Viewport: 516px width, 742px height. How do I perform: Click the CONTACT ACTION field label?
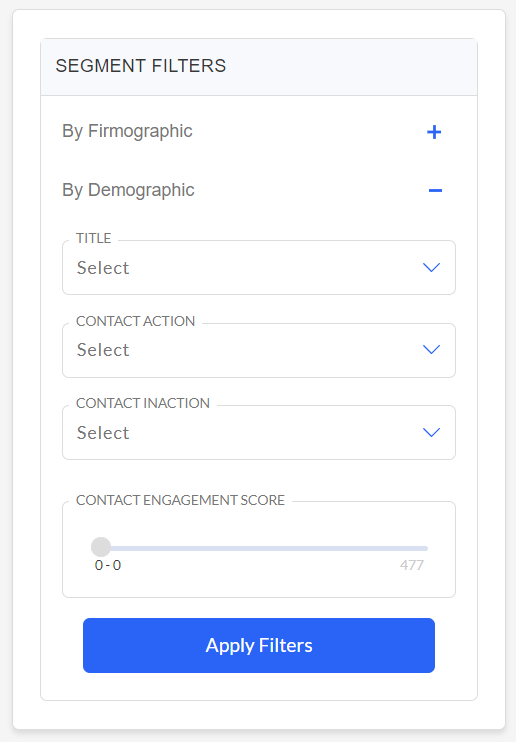[135, 321]
